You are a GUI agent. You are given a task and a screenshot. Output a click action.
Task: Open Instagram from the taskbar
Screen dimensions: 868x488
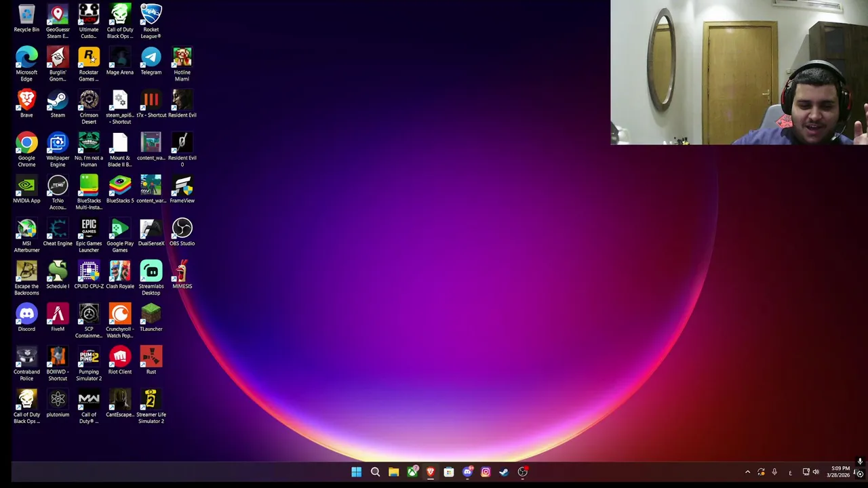pyautogui.click(x=486, y=472)
